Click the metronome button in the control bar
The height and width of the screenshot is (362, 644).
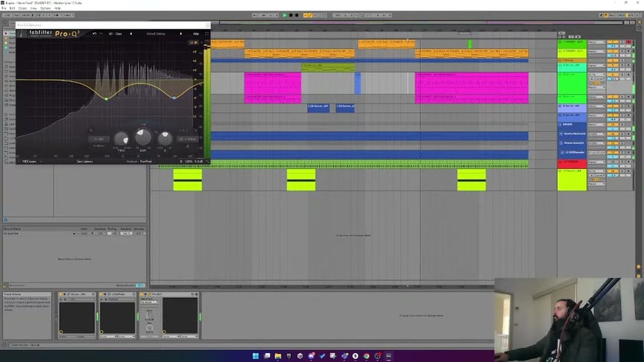56,15
